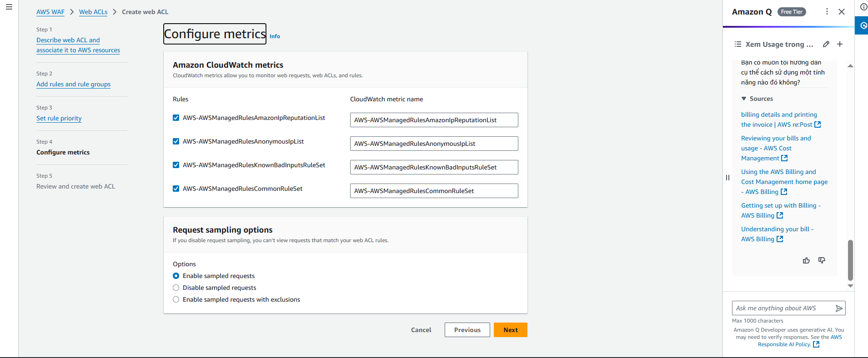Click thumbs down feedback icon
Screen dimensions: 868x358
pyautogui.click(x=822, y=260)
